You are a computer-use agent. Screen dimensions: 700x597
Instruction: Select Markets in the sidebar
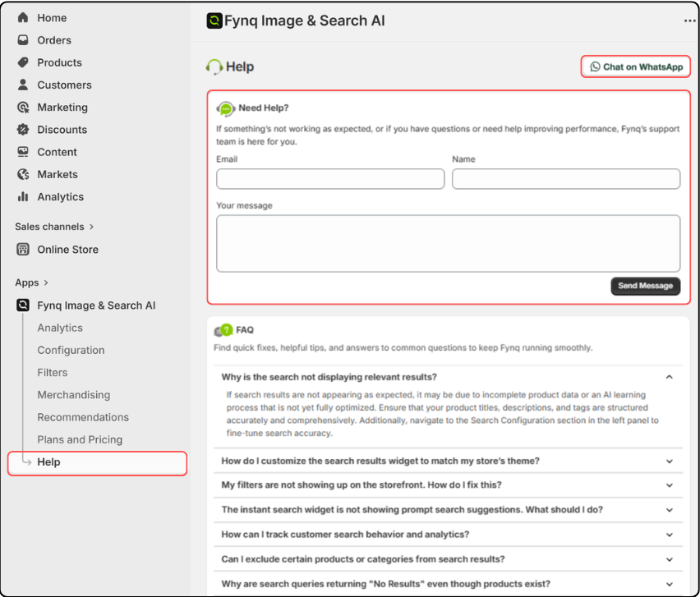pos(58,174)
